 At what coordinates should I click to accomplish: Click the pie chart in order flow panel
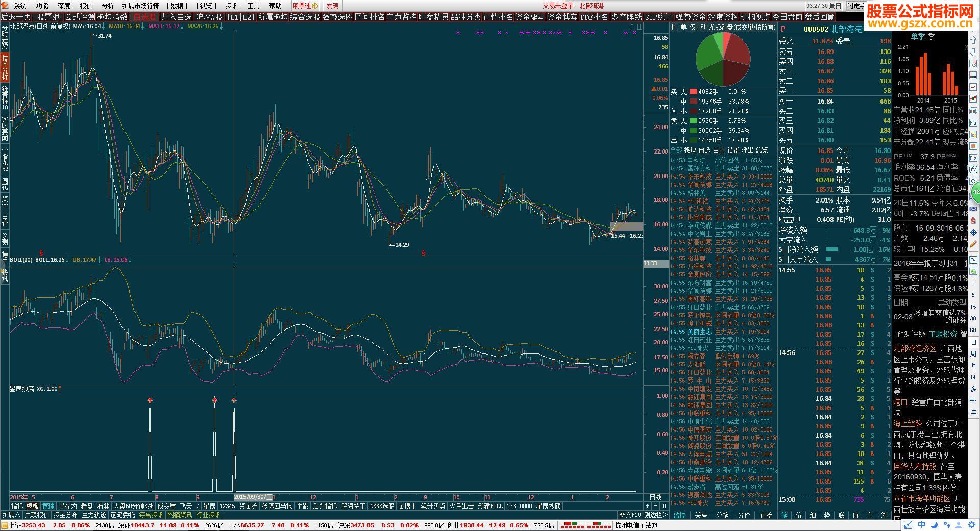(723, 59)
